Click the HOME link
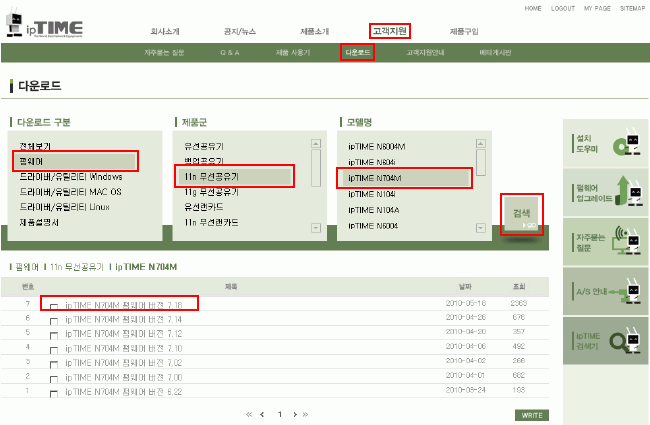 pyautogui.click(x=533, y=8)
